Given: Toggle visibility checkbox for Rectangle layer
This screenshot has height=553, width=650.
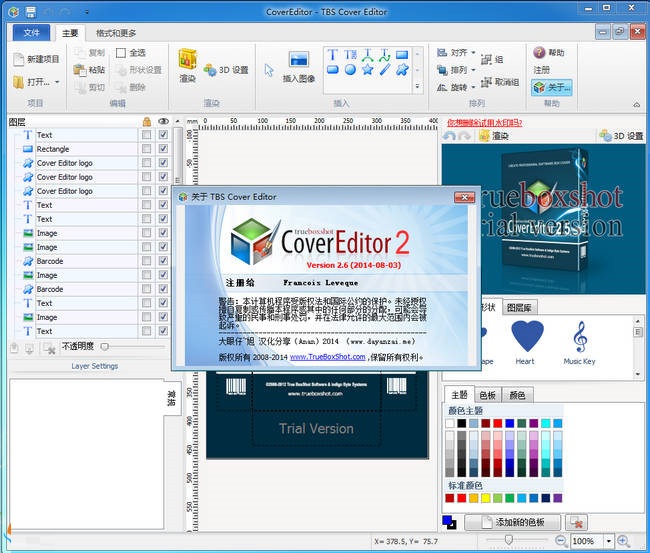Looking at the screenshot, I should coord(163,149).
